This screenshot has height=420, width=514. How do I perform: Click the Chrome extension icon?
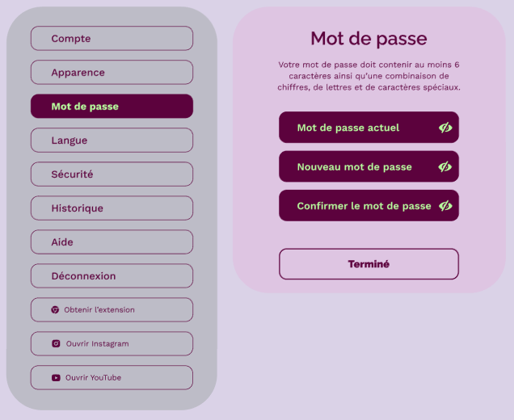click(x=55, y=310)
